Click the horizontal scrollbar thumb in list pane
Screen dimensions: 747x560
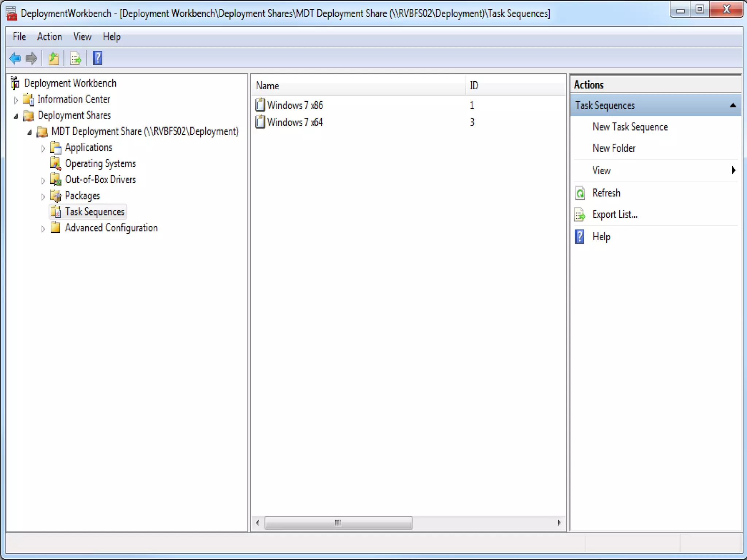(x=338, y=523)
